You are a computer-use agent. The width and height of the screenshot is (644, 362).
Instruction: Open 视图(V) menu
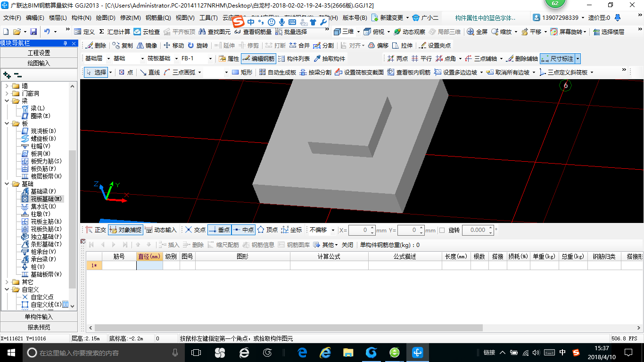pyautogui.click(x=185, y=18)
